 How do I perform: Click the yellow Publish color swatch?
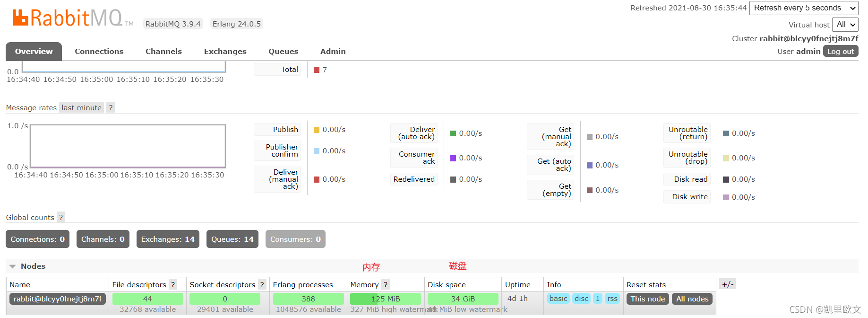click(x=317, y=130)
